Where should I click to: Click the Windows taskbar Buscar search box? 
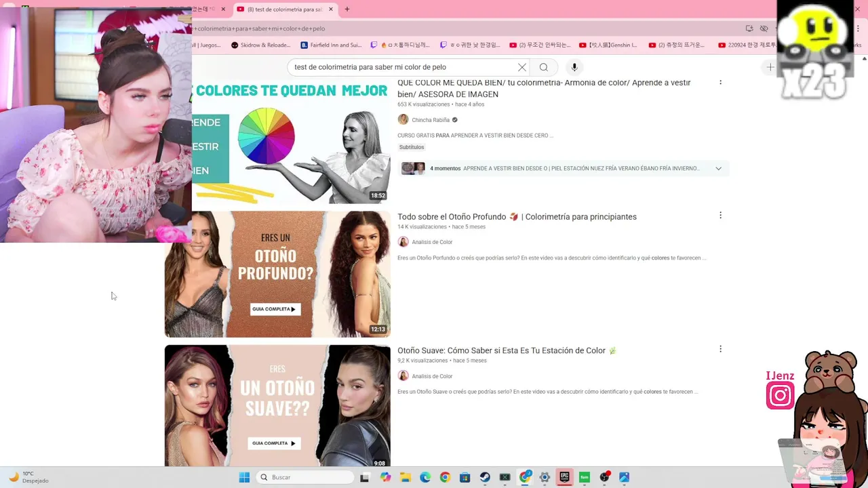point(305,477)
